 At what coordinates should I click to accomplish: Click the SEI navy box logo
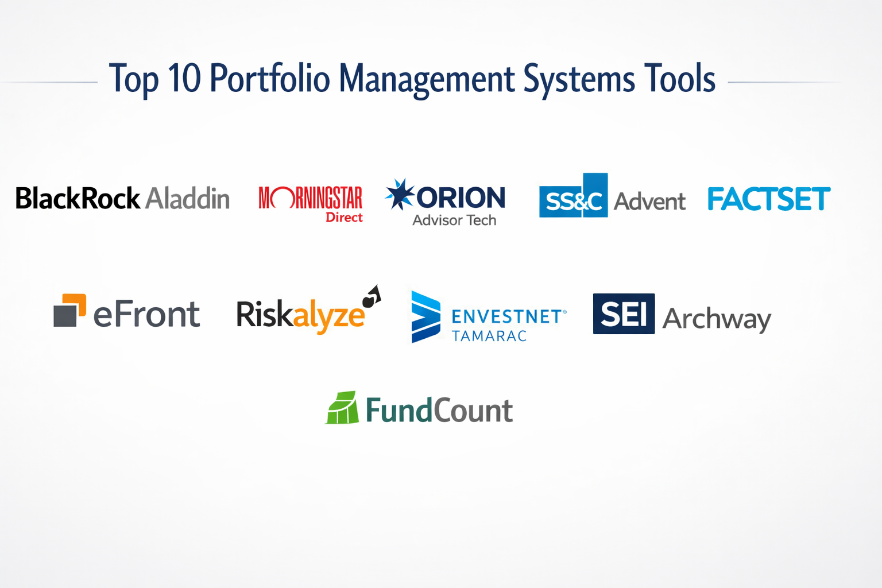pos(624,314)
